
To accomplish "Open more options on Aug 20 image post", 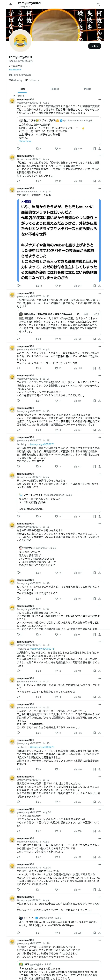I will pos(100,188).
